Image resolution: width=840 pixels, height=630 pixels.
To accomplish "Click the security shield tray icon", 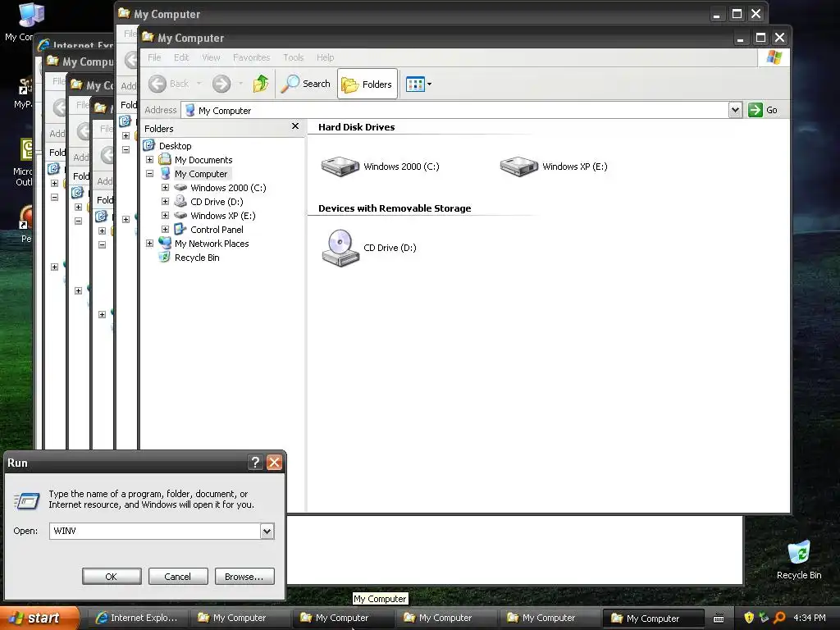I will 749,618.
